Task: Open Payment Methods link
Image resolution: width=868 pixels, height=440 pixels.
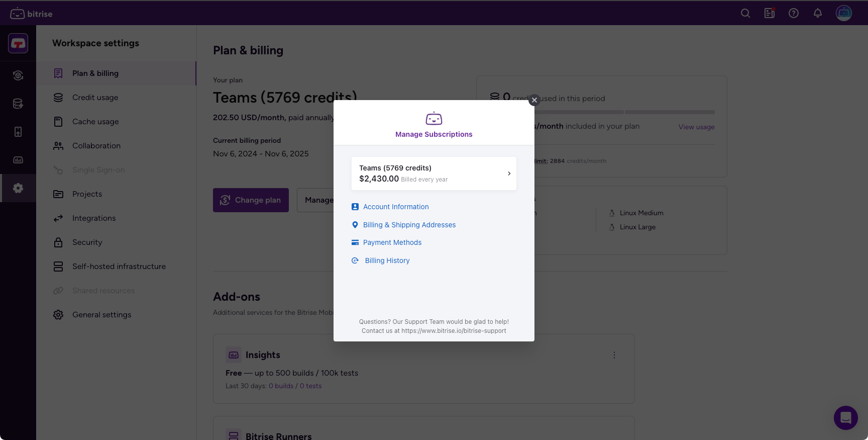Action: pos(392,242)
